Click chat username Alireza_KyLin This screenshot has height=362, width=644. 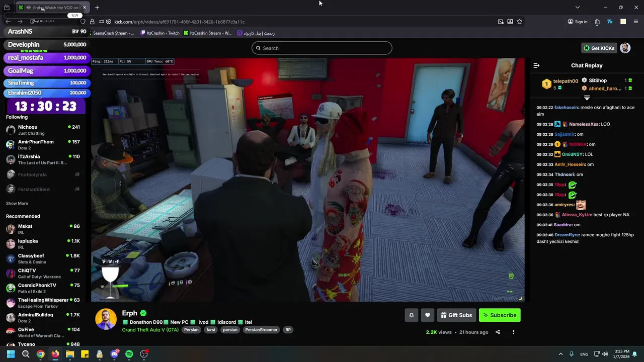coord(577,215)
